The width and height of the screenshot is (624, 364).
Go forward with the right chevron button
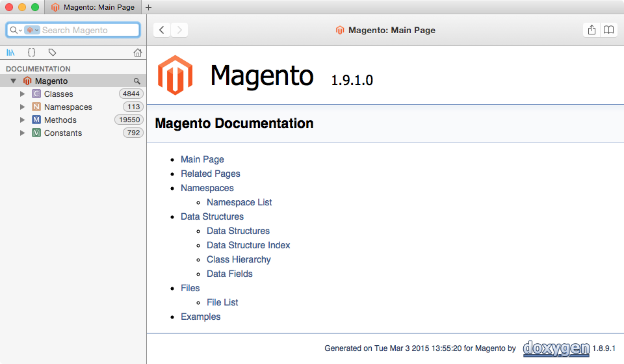pyautogui.click(x=179, y=30)
